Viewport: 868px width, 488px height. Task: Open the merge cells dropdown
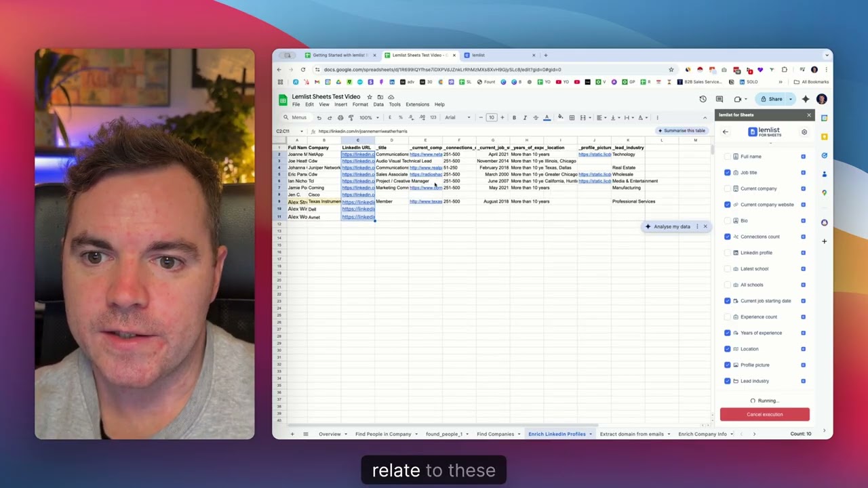point(586,117)
